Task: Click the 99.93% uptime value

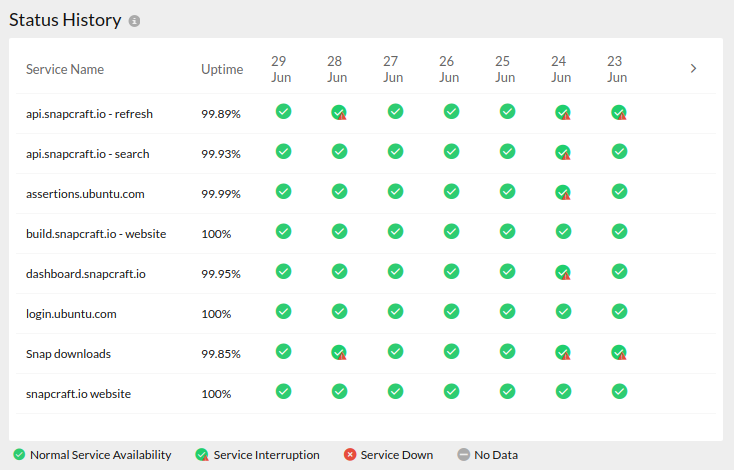Action: pyautogui.click(x=221, y=154)
